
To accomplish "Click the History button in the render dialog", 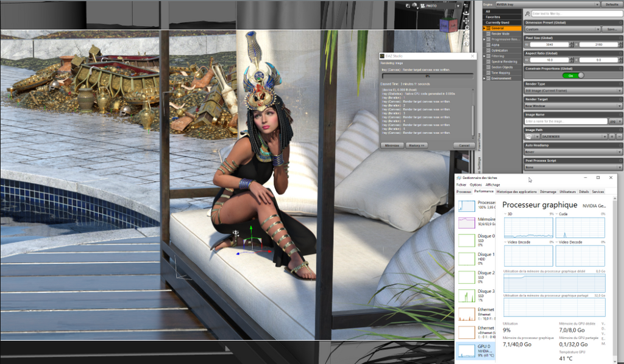I will click(x=416, y=145).
